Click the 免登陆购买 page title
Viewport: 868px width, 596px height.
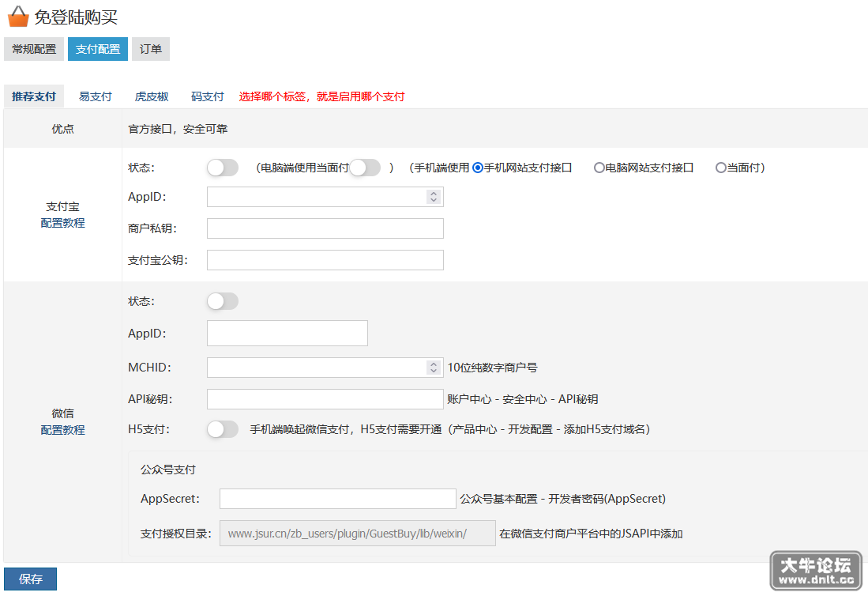pyautogui.click(x=76, y=17)
